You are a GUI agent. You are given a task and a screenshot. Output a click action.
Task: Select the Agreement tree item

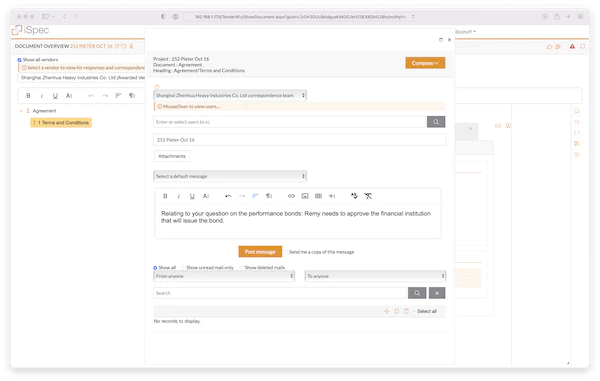point(44,111)
